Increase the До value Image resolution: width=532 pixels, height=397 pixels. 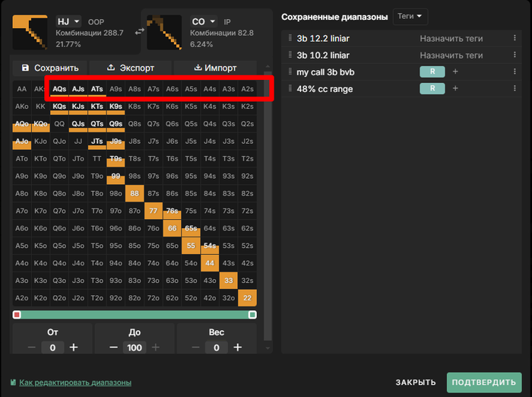(156, 348)
